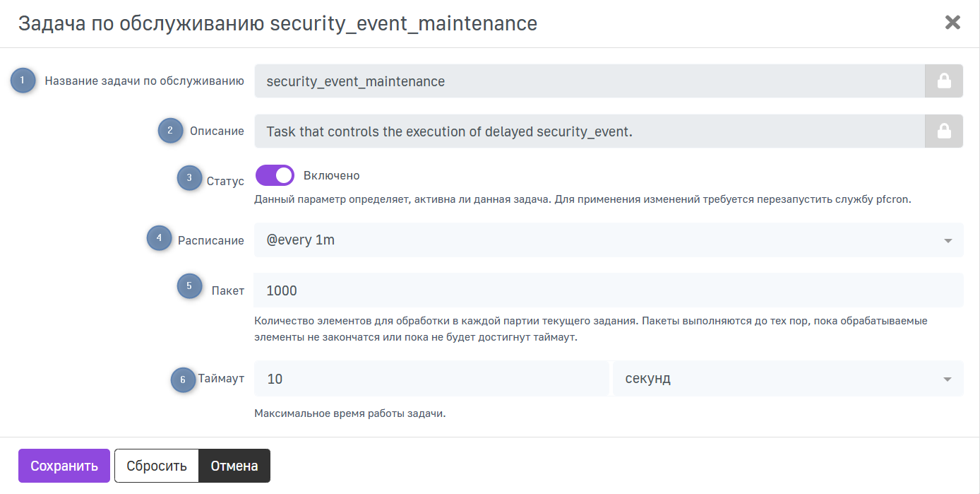Click the arrow of the @every 1m dropdown
Image resolution: width=980 pixels, height=494 pixels.
tap(948, 241)
